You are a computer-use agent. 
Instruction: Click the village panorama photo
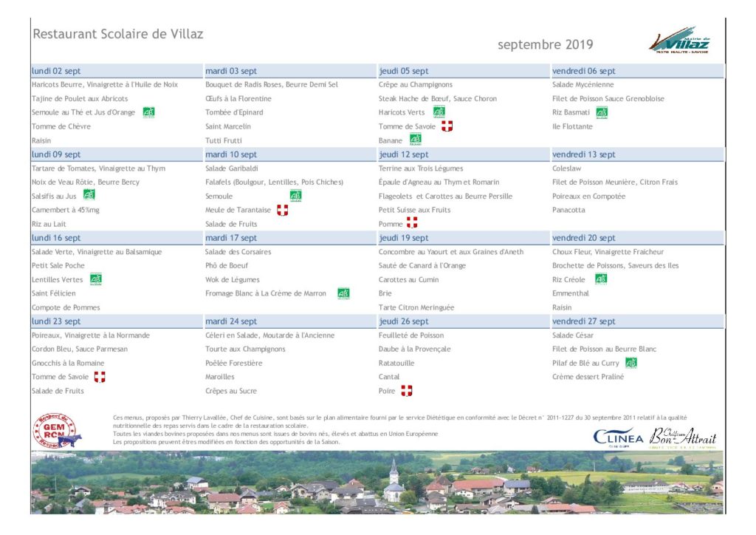pyautogui.click(x=377, y=483)
